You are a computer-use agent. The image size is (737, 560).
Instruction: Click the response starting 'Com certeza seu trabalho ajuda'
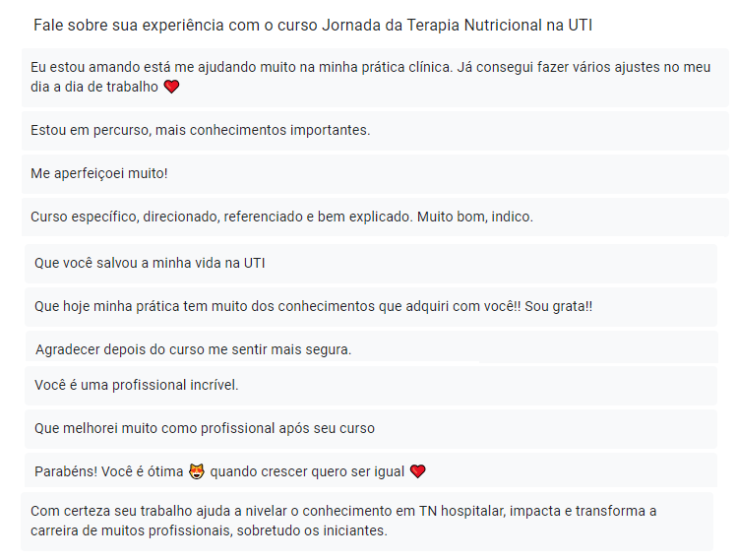tap(367, 522)
